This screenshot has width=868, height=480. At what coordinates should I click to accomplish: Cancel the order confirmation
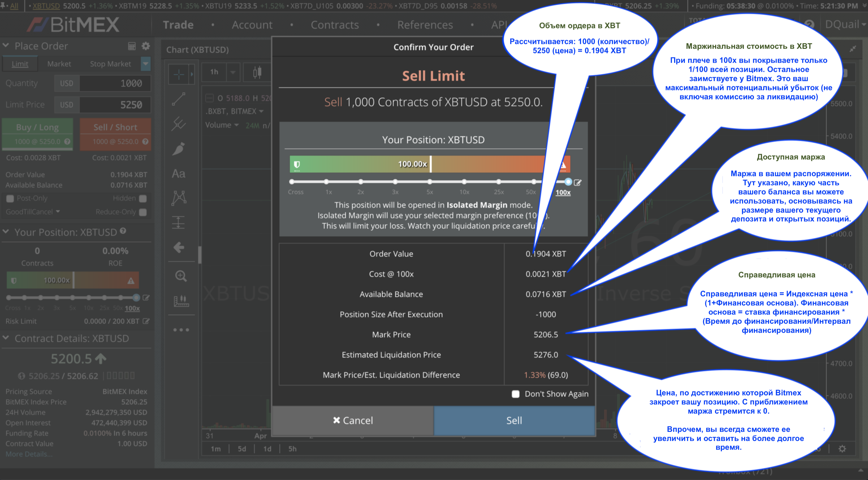(x=353, y=420)
